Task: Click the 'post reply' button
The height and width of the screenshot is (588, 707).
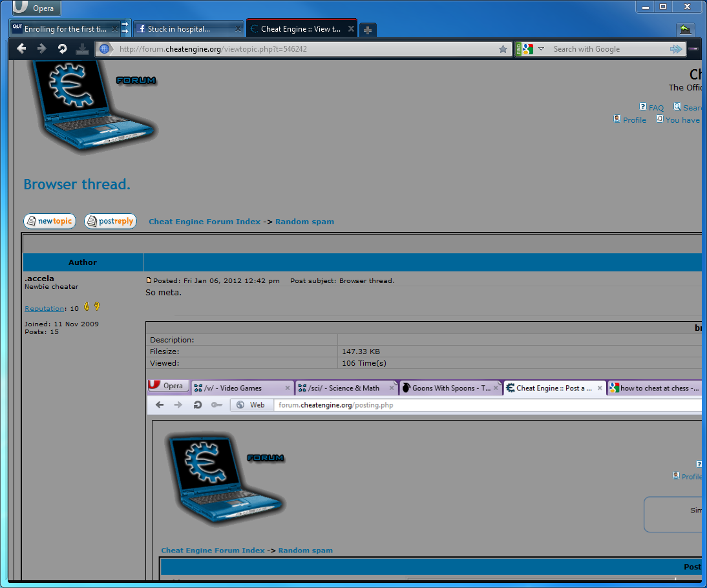Action: point(111,221)
